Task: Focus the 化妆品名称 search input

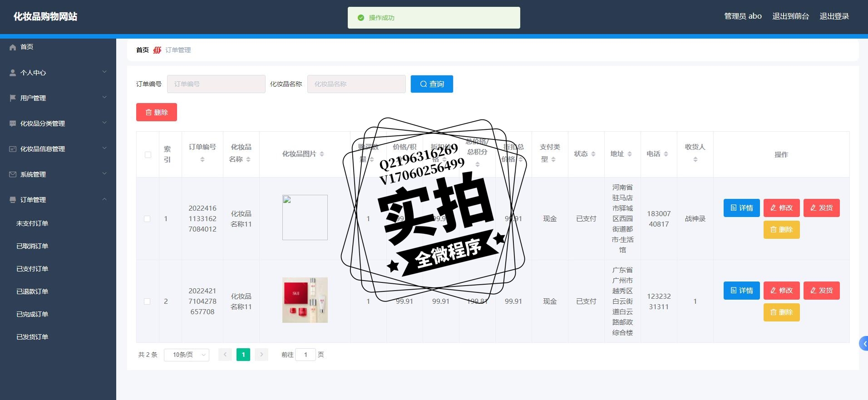Action: pos(356,84)
